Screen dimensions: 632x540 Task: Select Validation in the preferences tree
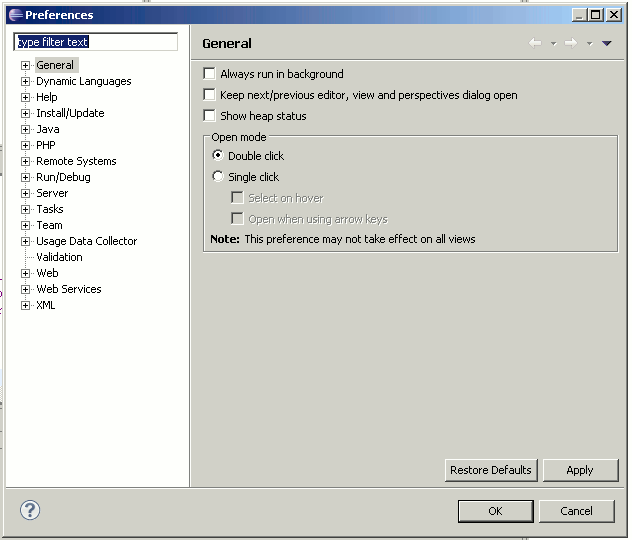59,257
